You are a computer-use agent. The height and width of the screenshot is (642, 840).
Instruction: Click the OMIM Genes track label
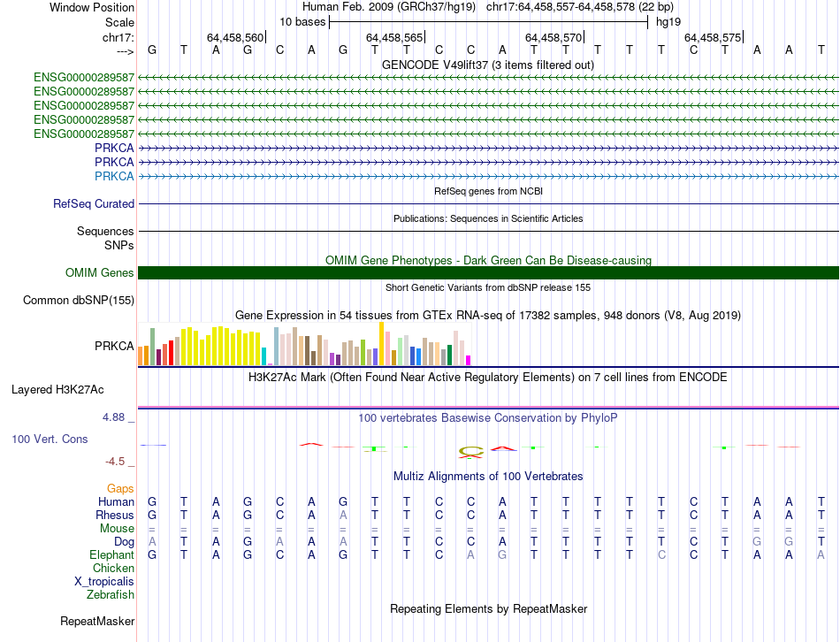pos(100,272)
